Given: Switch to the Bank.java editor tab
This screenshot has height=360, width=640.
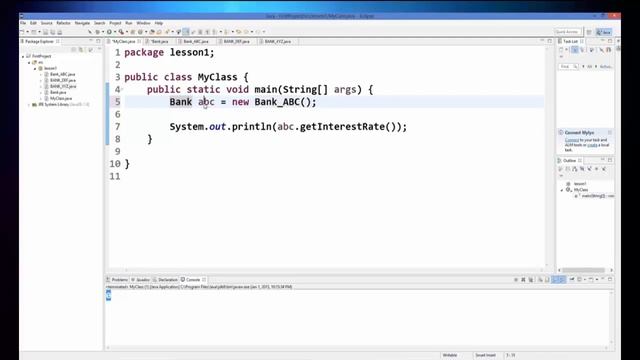Looking at the screenshot, I should pyautogui.click(x=159, y=42).
